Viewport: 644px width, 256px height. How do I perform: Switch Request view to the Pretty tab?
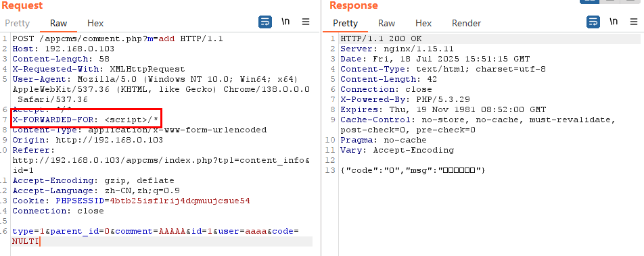(x=18, y=23)
